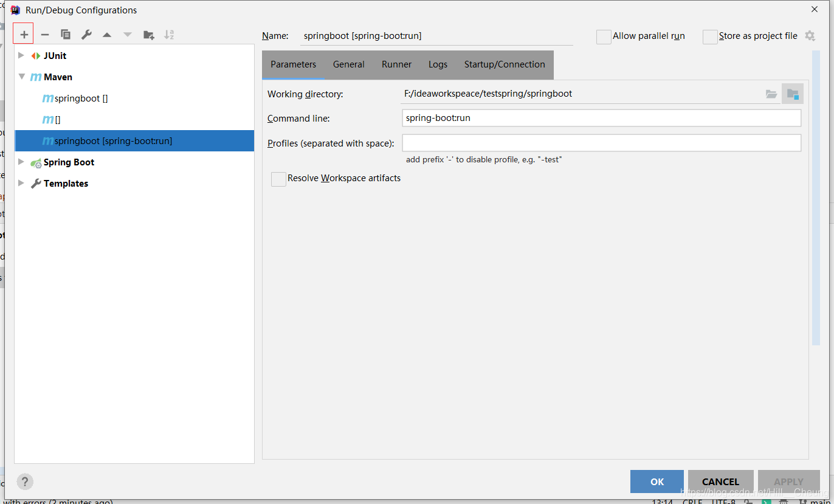The image size is (834, 504).
Task: Edit the Command line field
Action: coord(602,118)
